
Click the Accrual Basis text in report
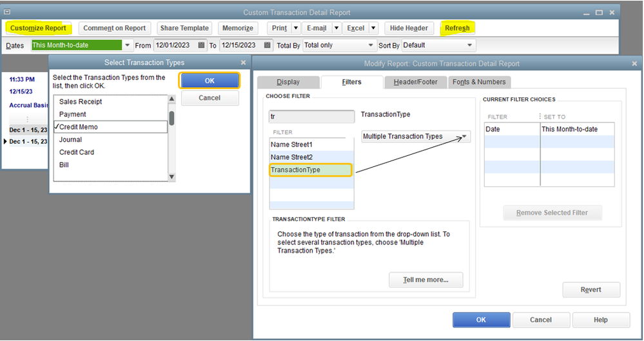[29, 105]
